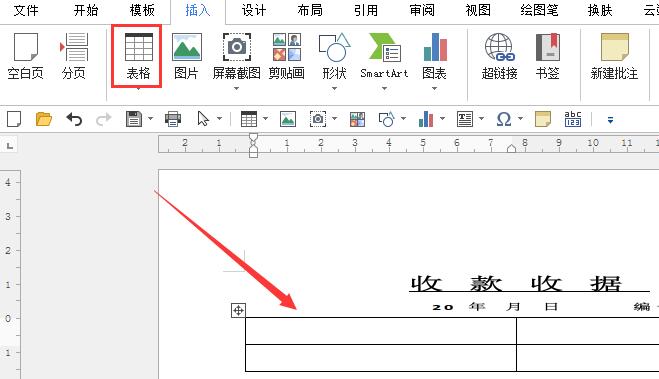Viewport: 659px width, 379px height.
Task: Add a bookmark (书签)
Action: click(548, 56)
